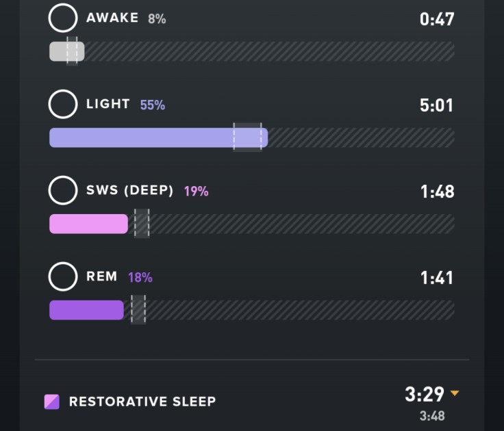Click the 55% Light percentage label
This screenshot has width=504, height=431.
152,105
